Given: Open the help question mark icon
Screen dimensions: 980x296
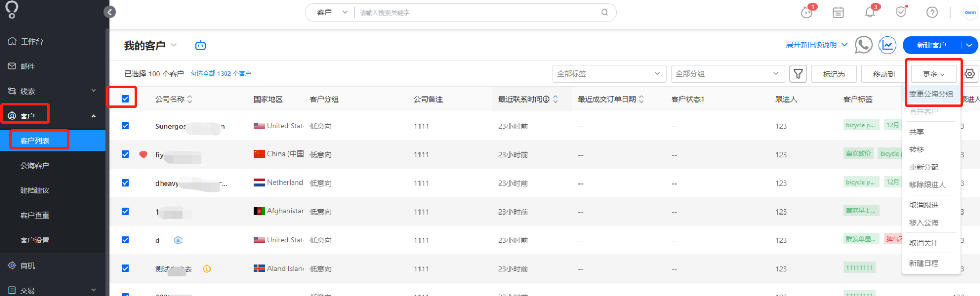Looking at the screenshot, I should [x=932, y=12].
